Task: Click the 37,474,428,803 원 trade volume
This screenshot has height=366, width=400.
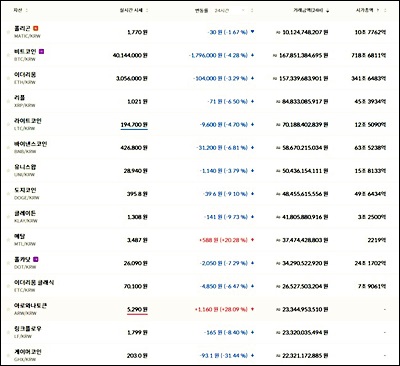Action: (x=305, y=240)
